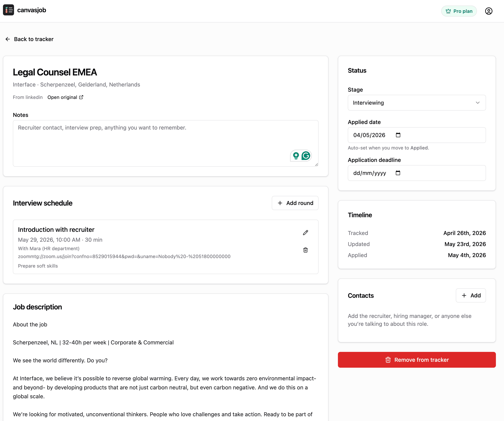Remove this job from tracker

pos(417,360)
